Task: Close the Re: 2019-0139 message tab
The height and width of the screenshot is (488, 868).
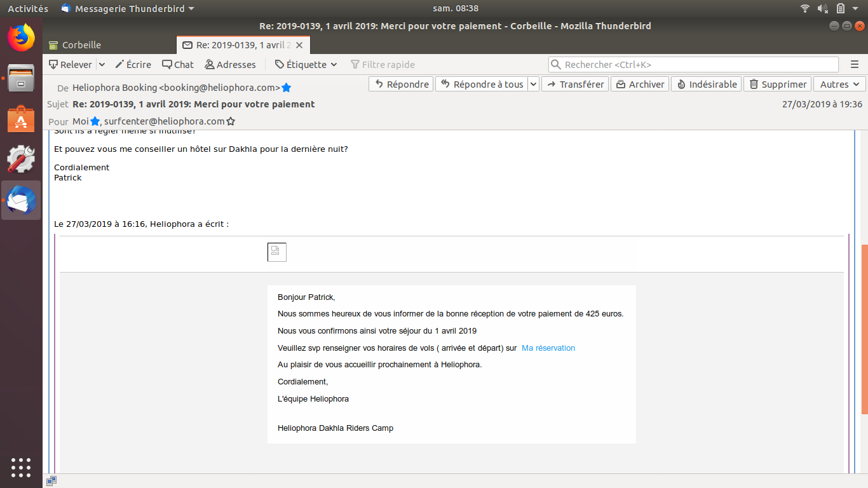Action: pyautogui.click(x=299, y=45)
